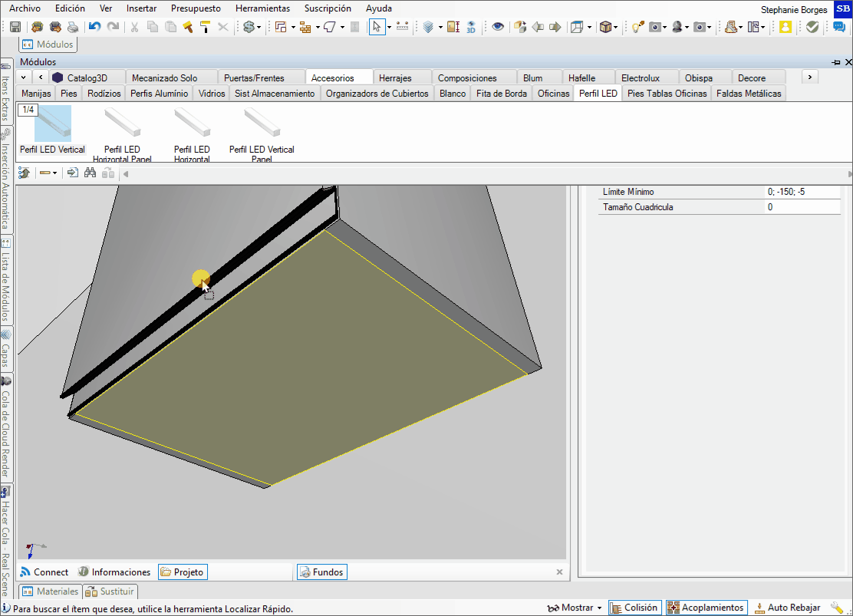Expand the dollar sign budget dropdown arrow
The image size is (853, 616).
259,27
